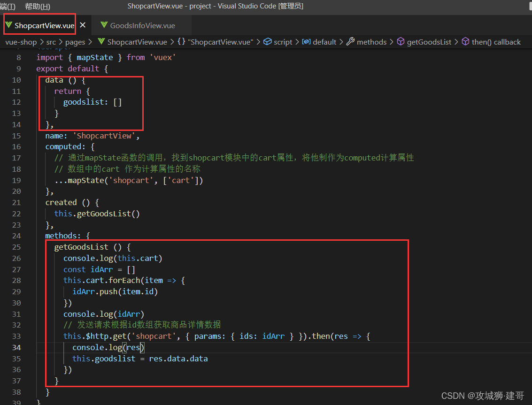The width and height of the screenshot is (532, 405).
Task: Click the then() callback cube icon
Action: 465,42
